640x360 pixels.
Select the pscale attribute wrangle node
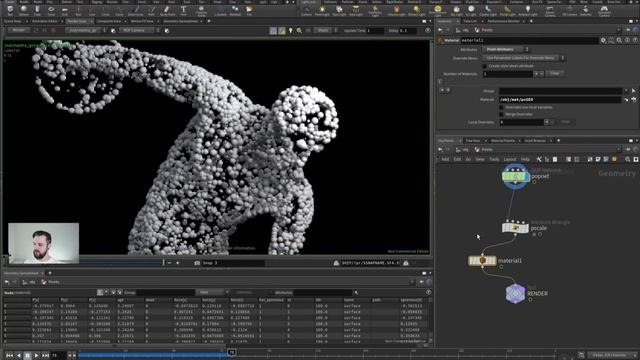515,228
